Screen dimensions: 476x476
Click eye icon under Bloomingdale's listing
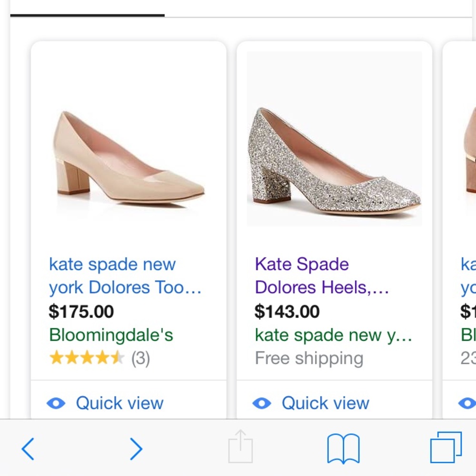click(56, 403)
